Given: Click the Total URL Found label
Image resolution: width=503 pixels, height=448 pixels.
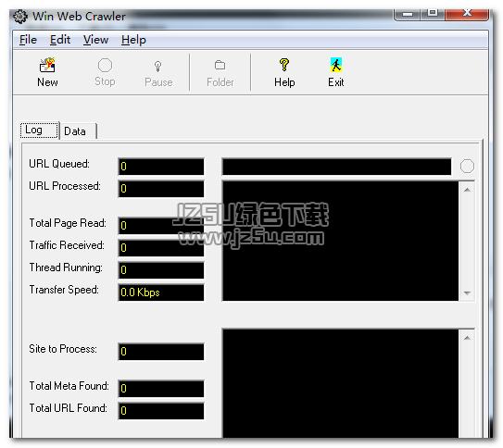Looking at the screenshot, I should [x=68, y=408].
